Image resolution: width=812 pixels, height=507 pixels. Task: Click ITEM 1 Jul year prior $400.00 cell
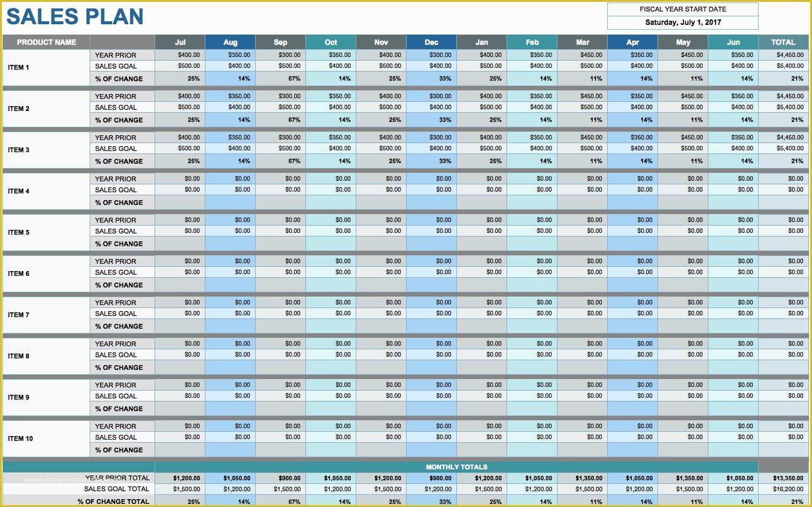(180, 55)
